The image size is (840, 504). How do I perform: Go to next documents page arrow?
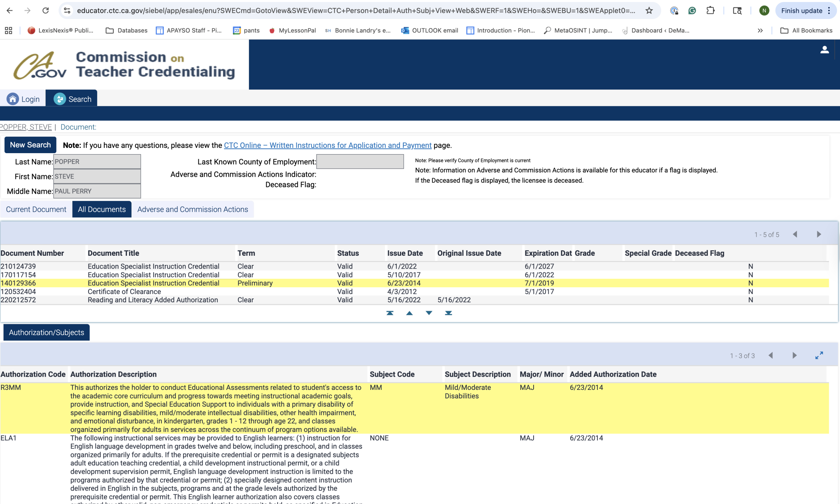(819, 234)
